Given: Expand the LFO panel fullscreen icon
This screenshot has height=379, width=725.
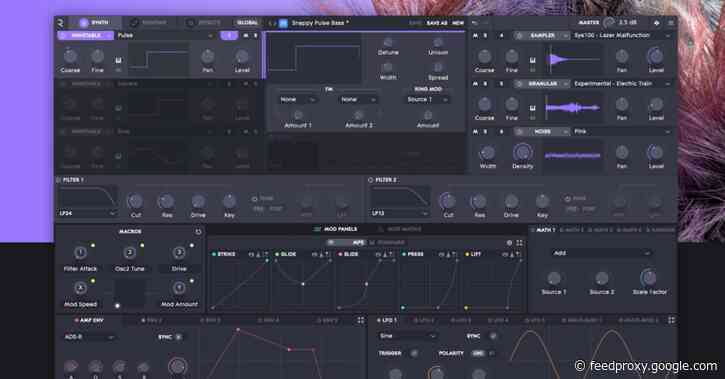Looking at the screenshot, I should pos(671,320).
